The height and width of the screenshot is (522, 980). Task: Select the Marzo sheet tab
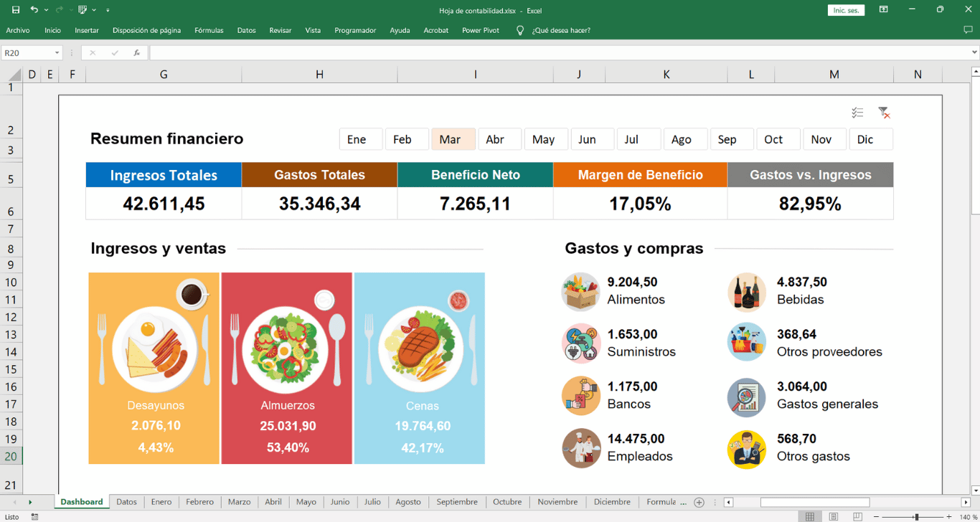[x=239, y=502]
